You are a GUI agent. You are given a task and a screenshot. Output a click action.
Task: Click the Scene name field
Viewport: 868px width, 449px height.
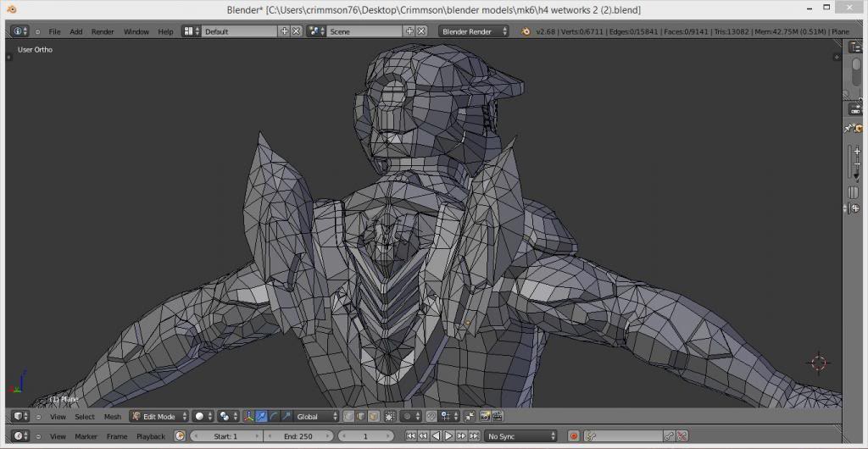(364, 31)
